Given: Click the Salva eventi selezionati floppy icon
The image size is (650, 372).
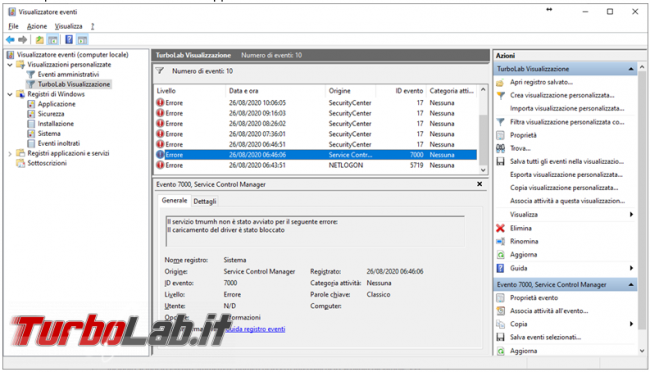Looking at the screenshot, I should click(x=500, y=337).
